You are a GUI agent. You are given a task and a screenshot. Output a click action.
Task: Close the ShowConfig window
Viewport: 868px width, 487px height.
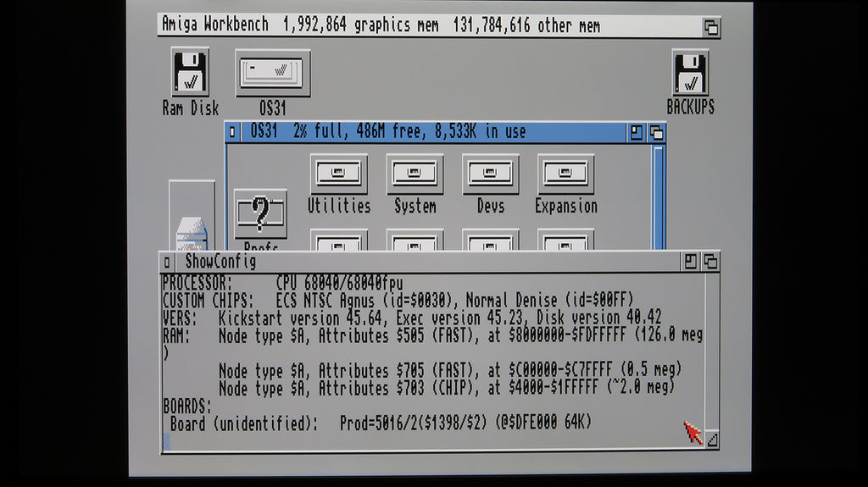tap(167, 262)
